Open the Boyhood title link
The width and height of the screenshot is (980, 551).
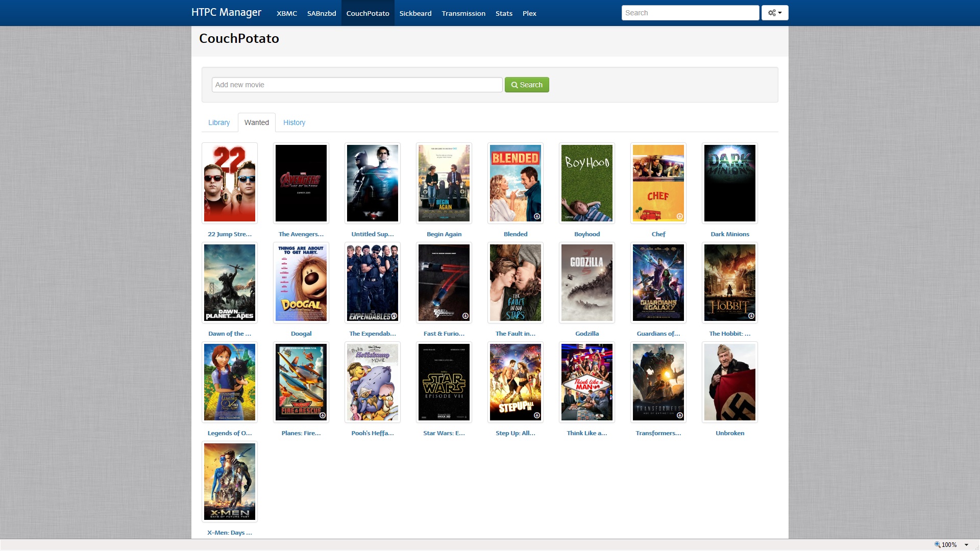(x=587, y=234)
